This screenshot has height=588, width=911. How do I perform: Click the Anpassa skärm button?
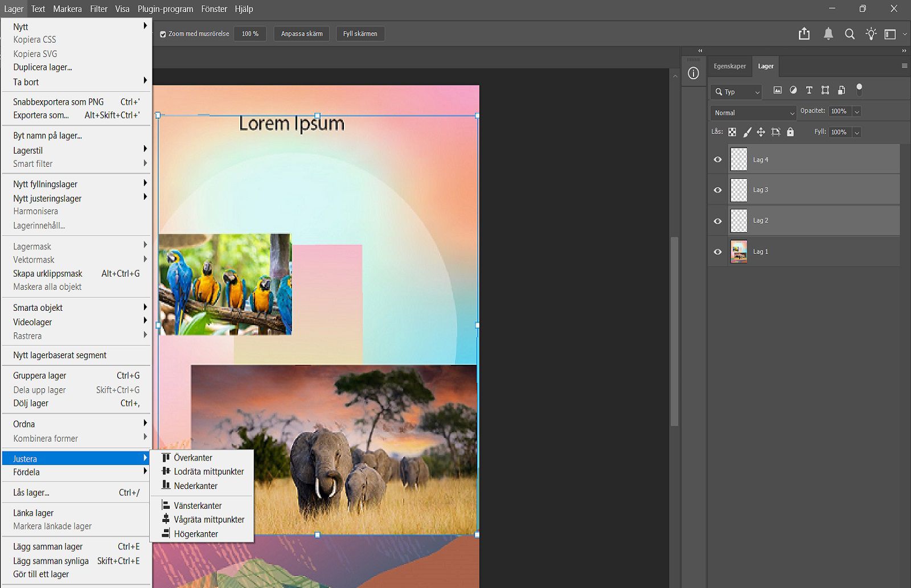301,34
